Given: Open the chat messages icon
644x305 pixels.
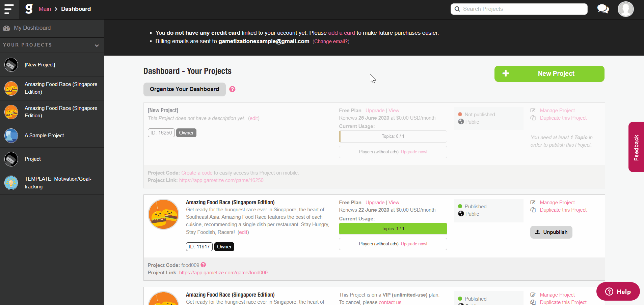Looking at the screenshot, I should 603,9.
